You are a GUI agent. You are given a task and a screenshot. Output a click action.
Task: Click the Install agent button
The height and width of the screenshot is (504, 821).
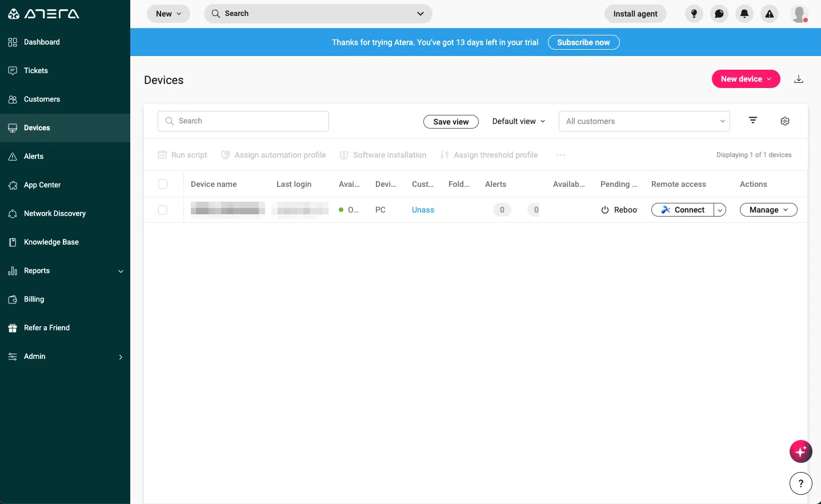coord(635,14)
